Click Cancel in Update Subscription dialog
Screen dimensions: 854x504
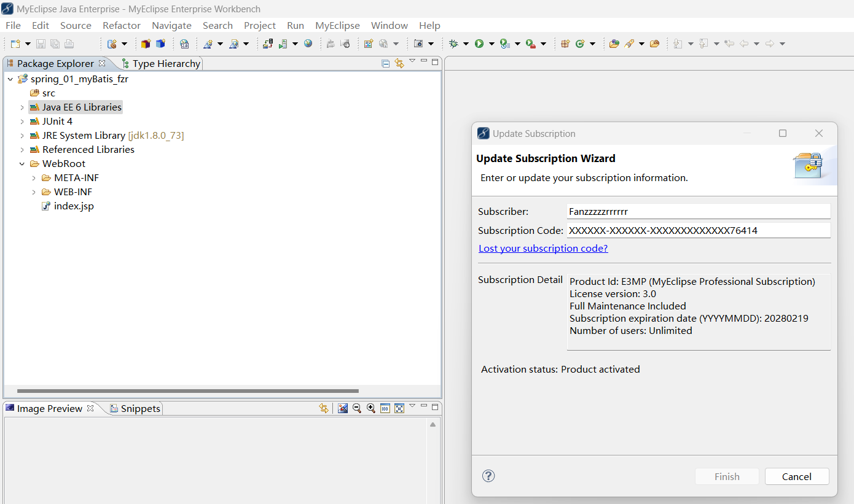tap(797, 476)
